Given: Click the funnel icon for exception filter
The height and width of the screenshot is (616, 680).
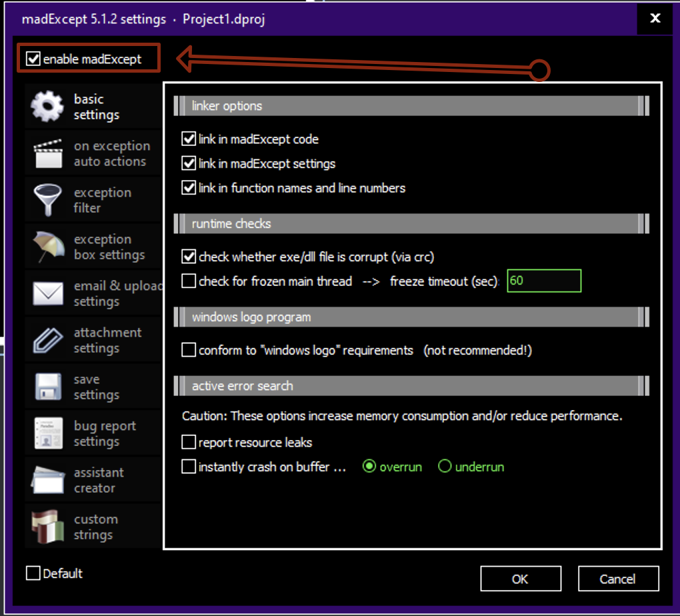Looking at the screenshot, I should [48, 199].
